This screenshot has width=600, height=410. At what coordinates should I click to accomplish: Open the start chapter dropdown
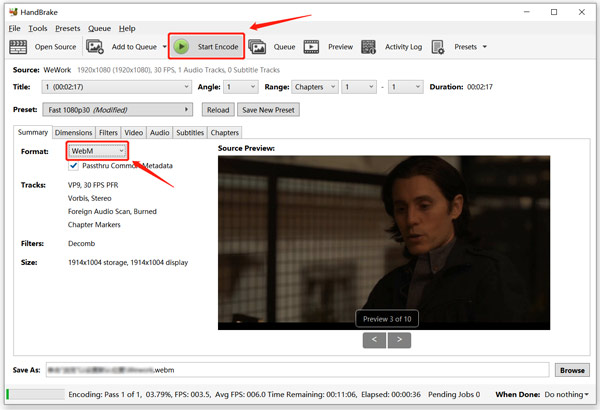359,87
